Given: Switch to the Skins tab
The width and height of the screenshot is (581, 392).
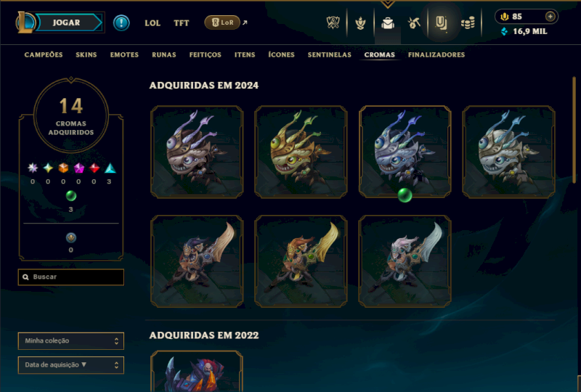Looking at the screenshot, I should (x=86, y=55).
